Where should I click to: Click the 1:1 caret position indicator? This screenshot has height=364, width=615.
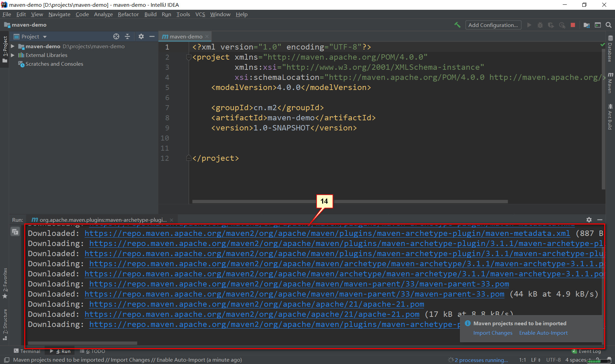tap(522, 360)
